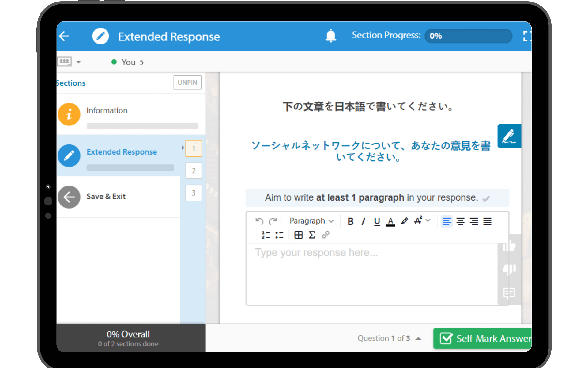588x368 pixels.
Task: Toggle bold formatting
Action: 350,221
